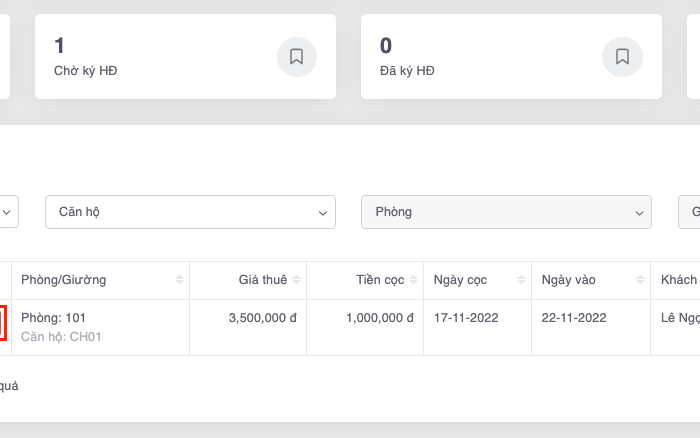Image resolution: width=700 pixels, height=438 pixels.
Task: Open the Căn hộ dropdown filter
Action: [x=190, y=212]
